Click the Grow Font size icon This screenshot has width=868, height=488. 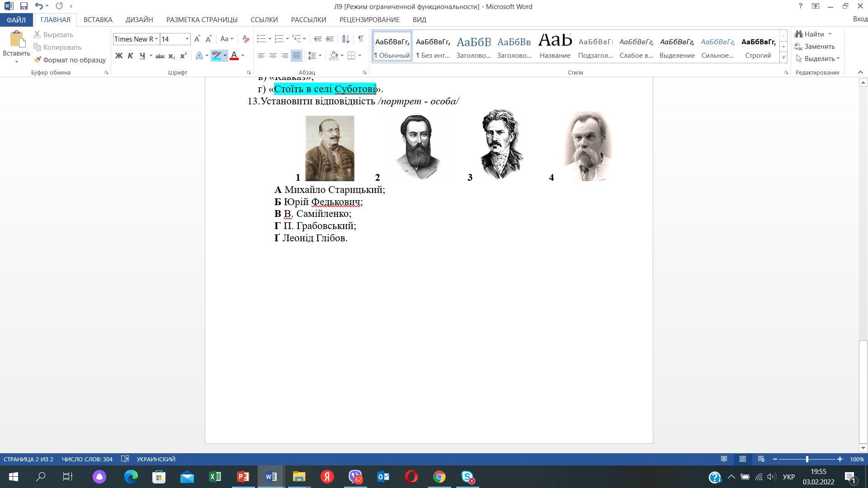[197, 39]
